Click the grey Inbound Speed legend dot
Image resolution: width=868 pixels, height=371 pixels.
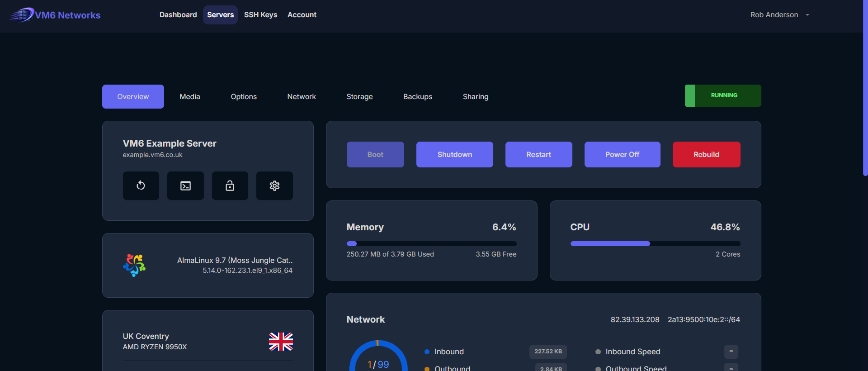(x=598, y=352)
